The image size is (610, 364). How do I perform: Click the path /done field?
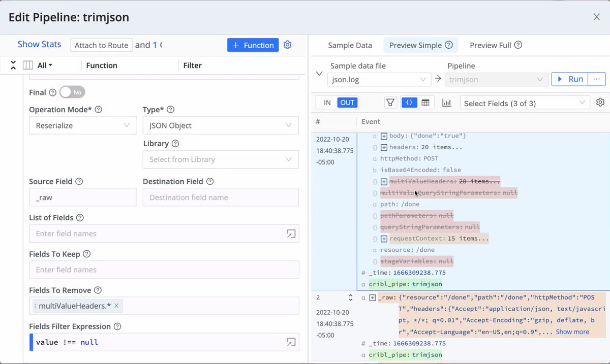point(400,204)
